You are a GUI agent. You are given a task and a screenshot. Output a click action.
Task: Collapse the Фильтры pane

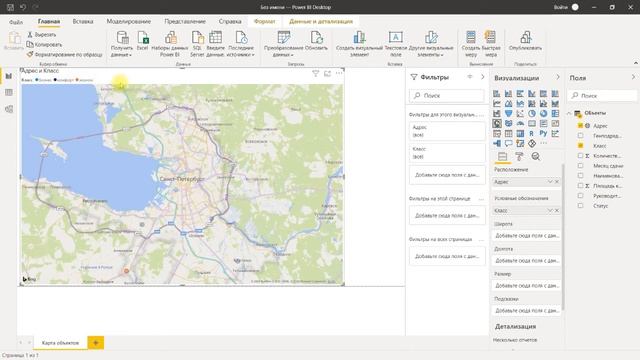tap(482, 77)
